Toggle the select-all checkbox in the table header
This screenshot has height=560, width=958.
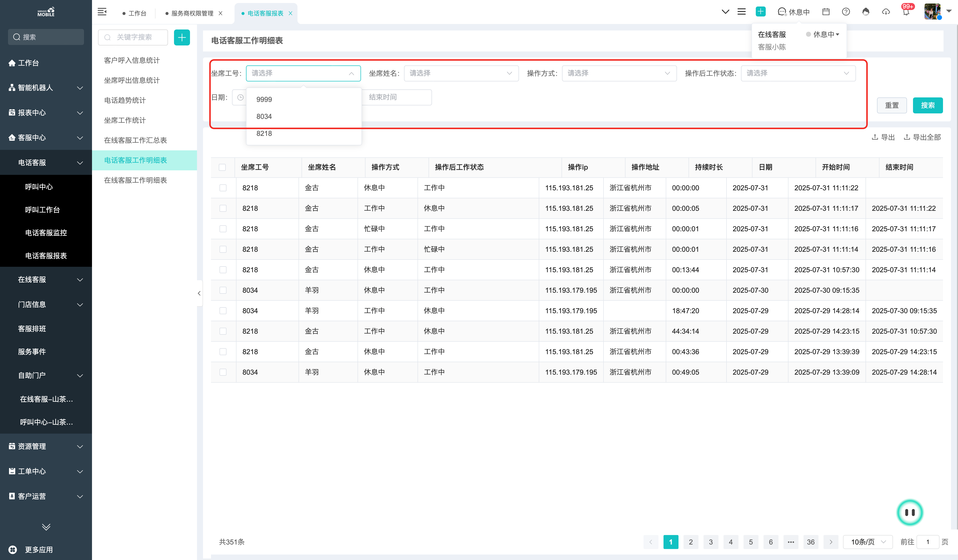pos(222,167)
